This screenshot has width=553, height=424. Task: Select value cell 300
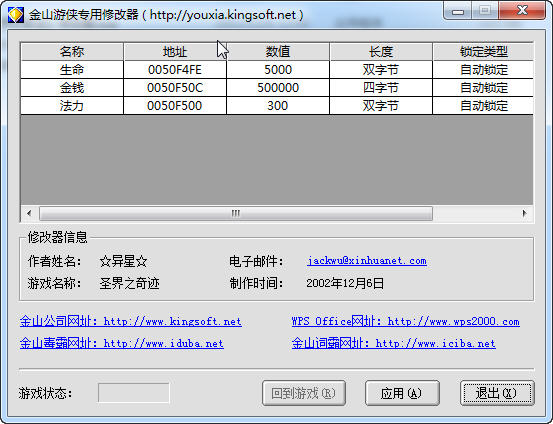[x=278, y=105]
